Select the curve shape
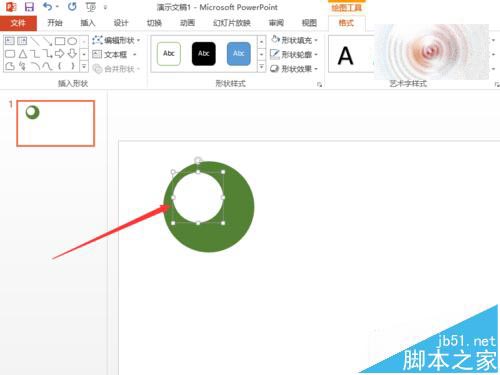 [47, 66]
